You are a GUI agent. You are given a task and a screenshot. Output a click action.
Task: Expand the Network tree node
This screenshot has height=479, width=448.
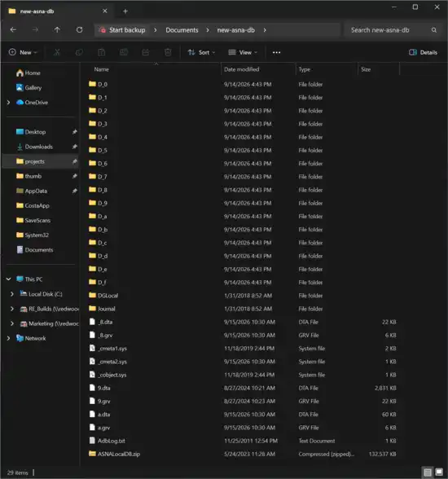click(x=8, y=338)
